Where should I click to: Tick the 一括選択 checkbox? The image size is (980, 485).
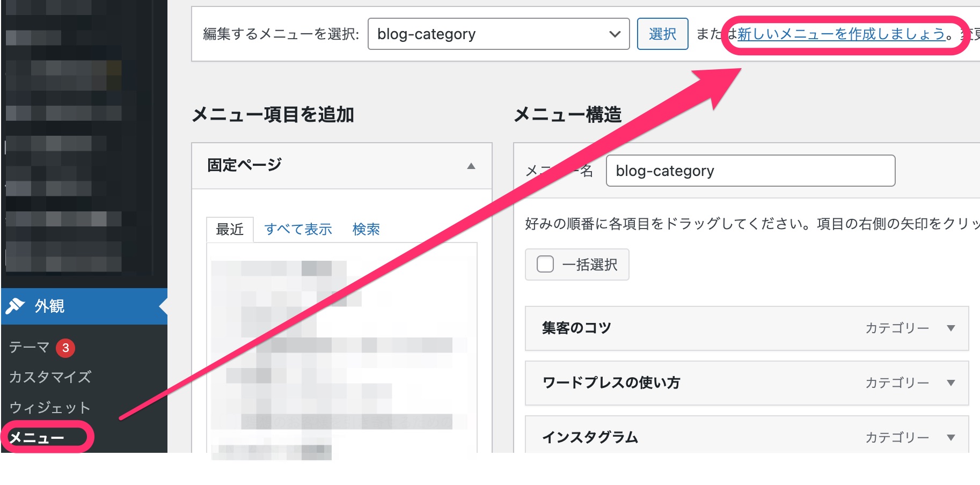coord(545,264)
